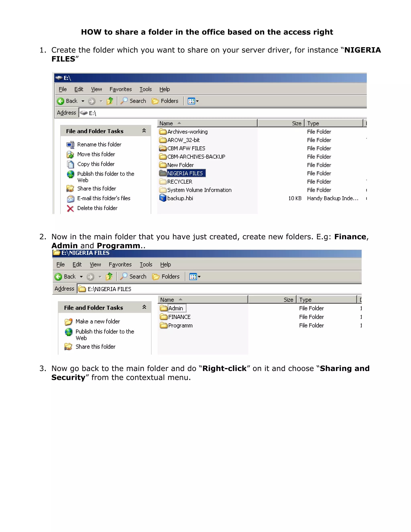The image size is (411, 532).
Task: Sort by Name column header in E:\ window
Action: [166, 123]
